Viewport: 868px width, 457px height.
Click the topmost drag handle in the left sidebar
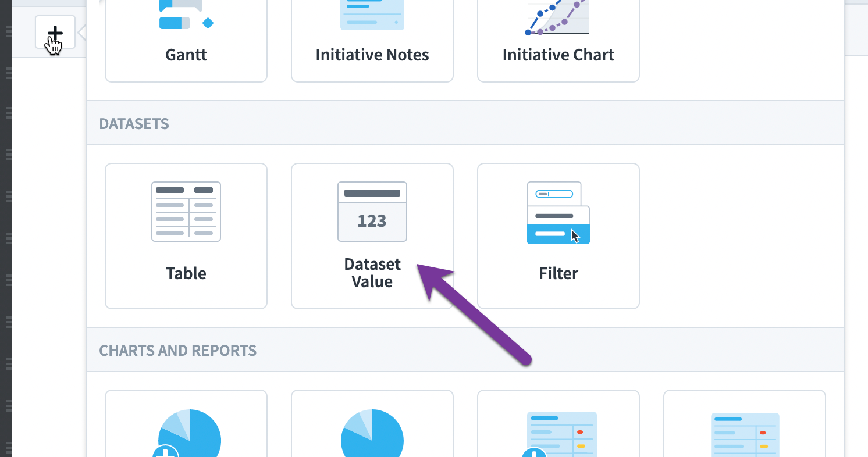(x=8, y=31)
